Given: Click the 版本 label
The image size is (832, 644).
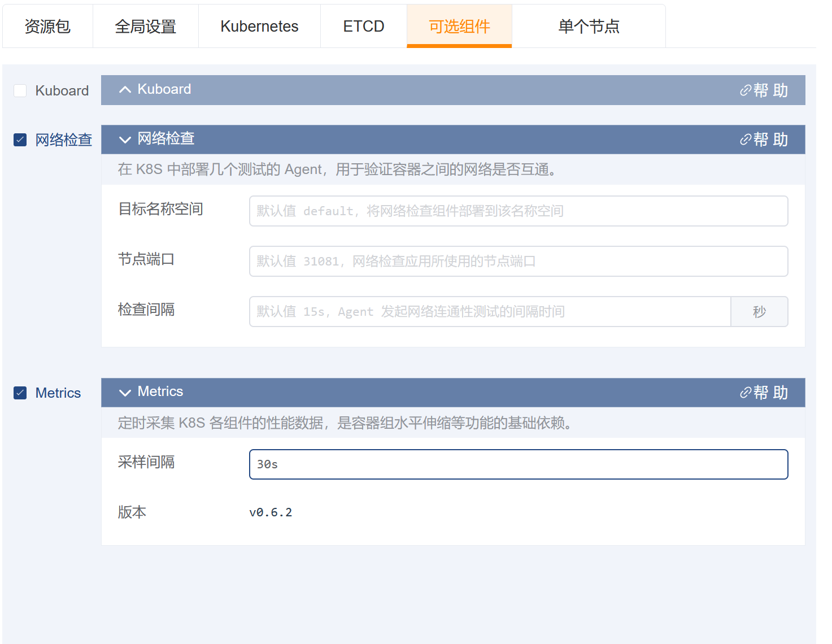Looking at the screenshot, I should coord(132,512).
